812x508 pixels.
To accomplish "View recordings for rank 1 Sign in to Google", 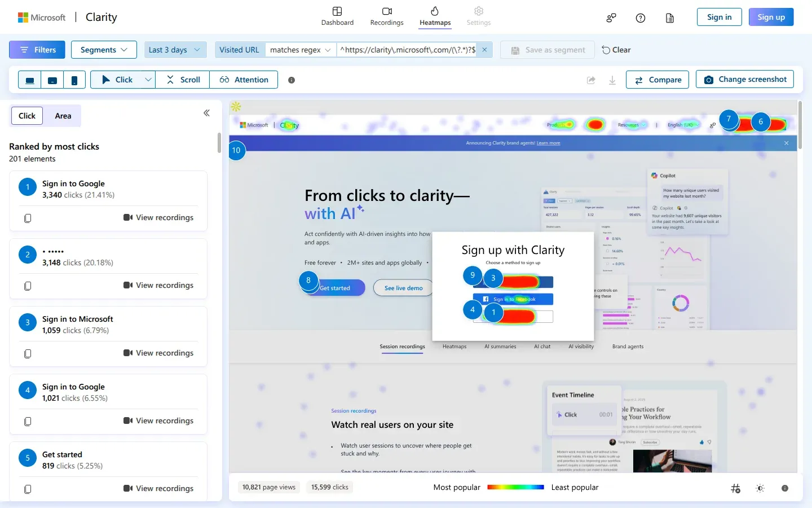I will 158,217.
